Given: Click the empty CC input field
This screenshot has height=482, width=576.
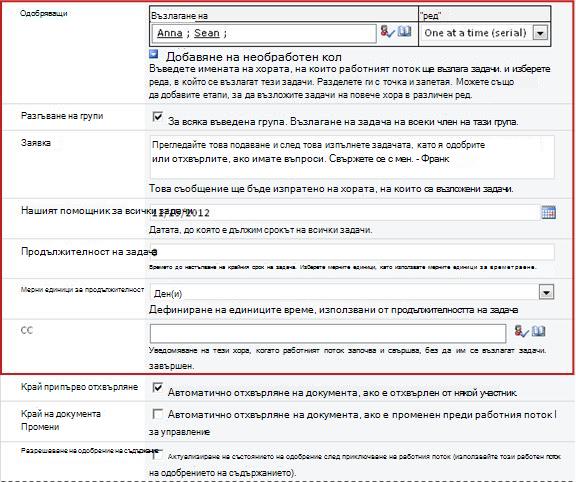Looking at the screenshot, I should pos(328,333).
